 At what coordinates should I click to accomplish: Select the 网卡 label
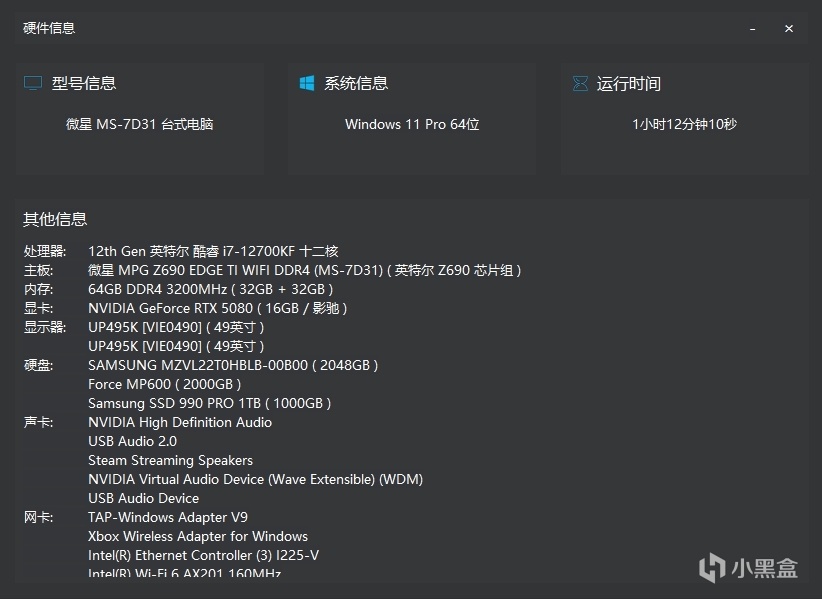pyautogui.click(x=38, y=517)
